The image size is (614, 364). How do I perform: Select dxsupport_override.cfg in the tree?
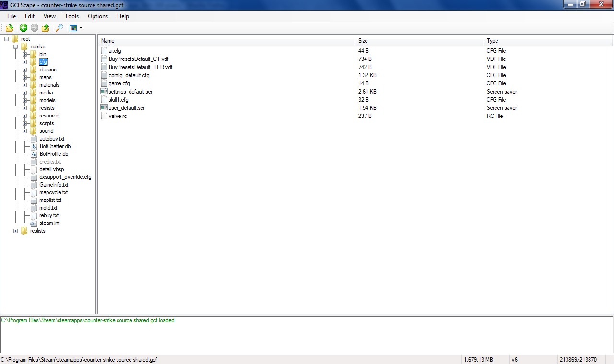[65, 177]
